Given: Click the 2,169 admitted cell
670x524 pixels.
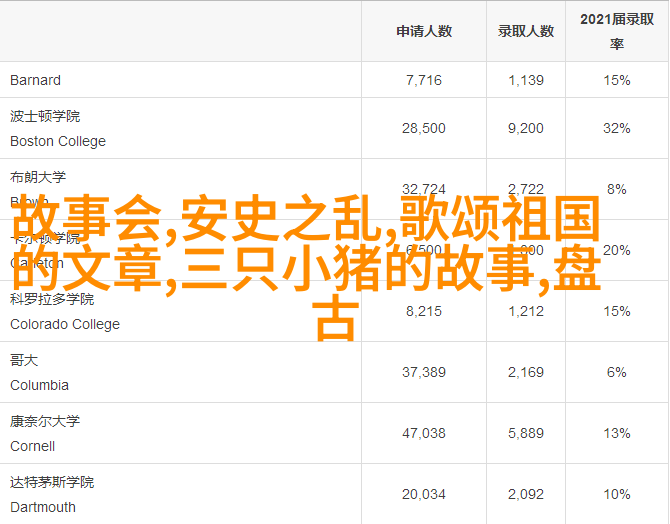Looking at the screenshot, I should click(526, 372).
